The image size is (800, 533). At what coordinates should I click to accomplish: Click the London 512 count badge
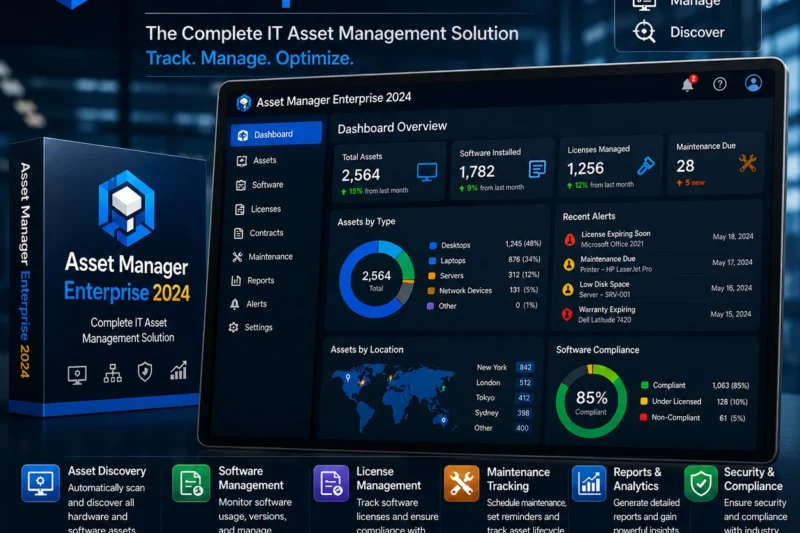(524, 383)
